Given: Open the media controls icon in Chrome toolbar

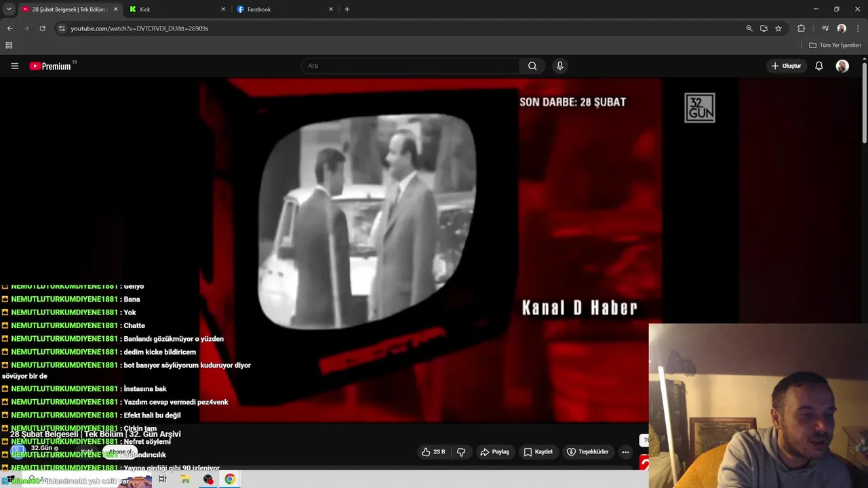Looking at the screenshot, I should point(825,28).
